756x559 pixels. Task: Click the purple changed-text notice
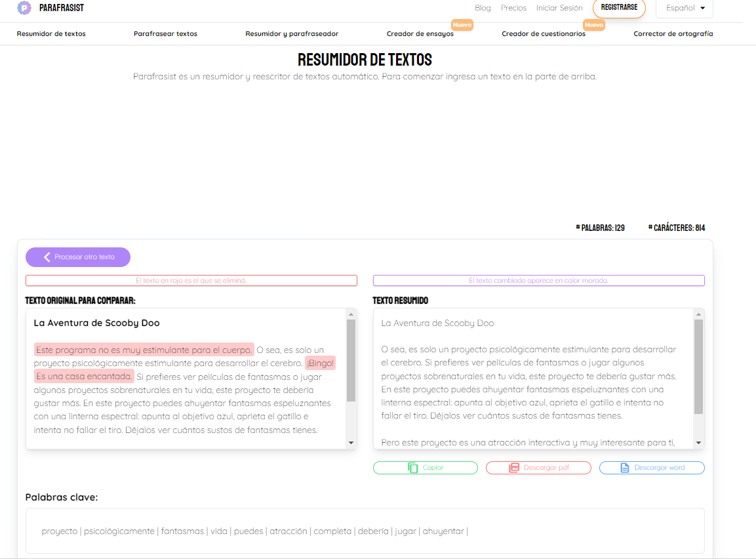click(x=538, y=281)
